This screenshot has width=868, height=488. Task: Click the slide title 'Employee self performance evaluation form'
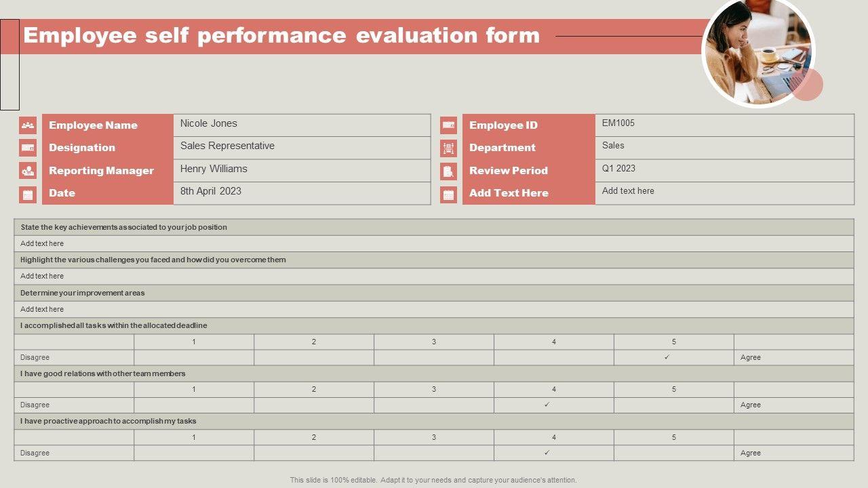(281, 35)
